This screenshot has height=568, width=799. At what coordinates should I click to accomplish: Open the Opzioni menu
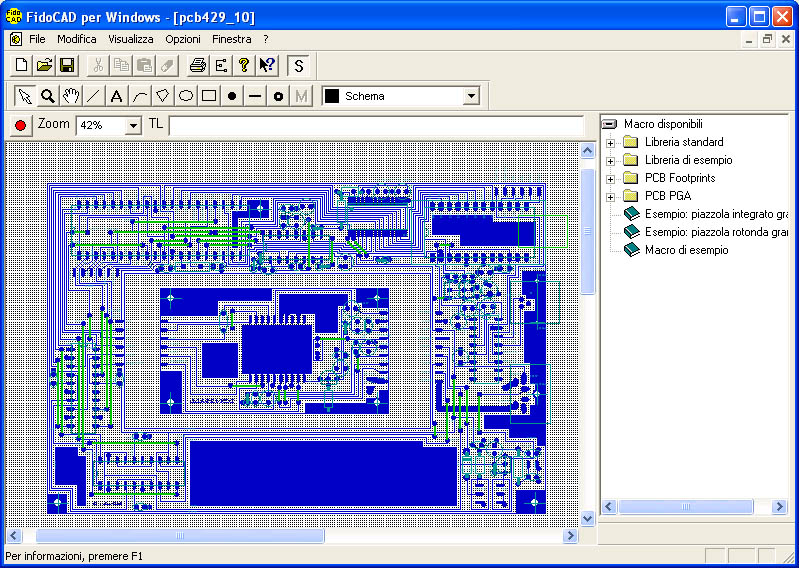click(183, 39)
